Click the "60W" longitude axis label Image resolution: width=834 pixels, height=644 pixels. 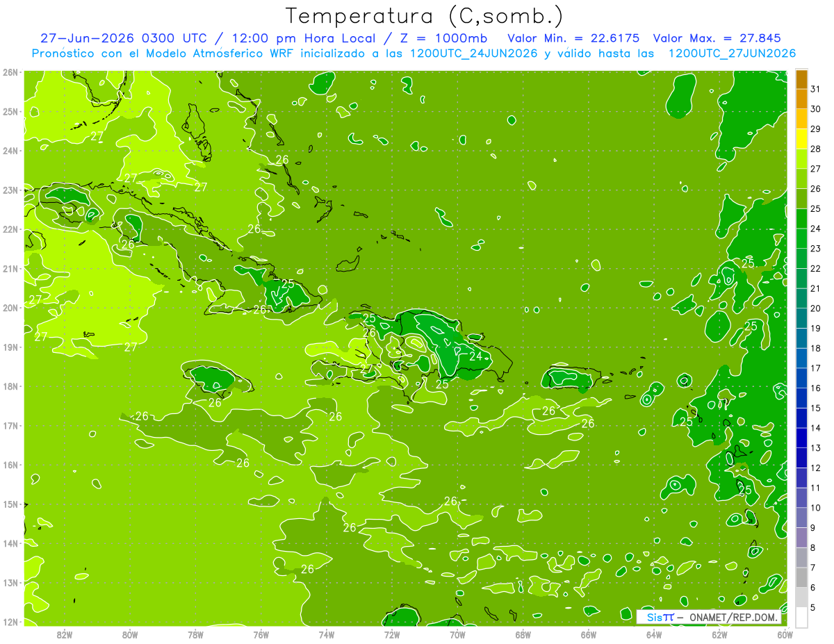point(785,634)
